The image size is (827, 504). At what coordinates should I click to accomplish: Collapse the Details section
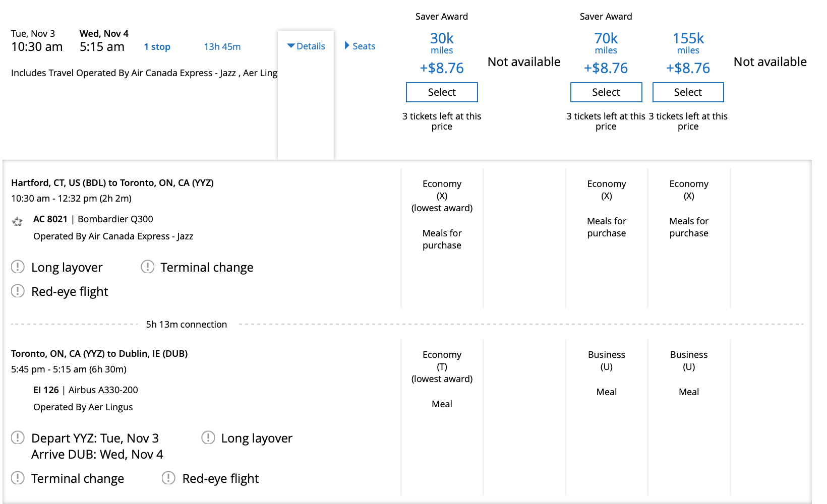[x=305, y=46]
